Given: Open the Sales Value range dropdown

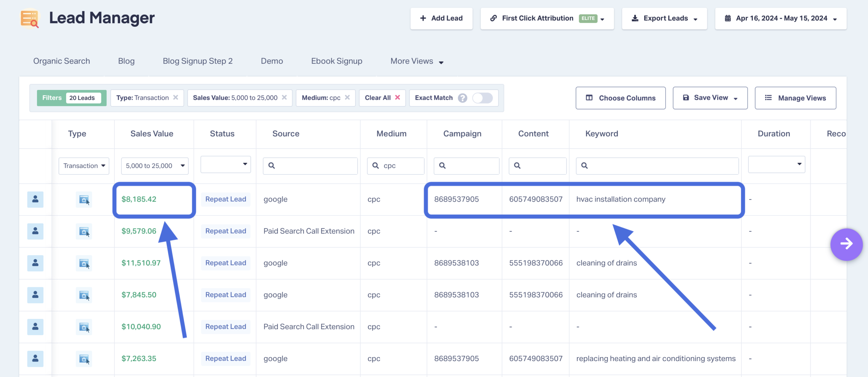Looking at the screenshot, I should (x=155, y=166).
